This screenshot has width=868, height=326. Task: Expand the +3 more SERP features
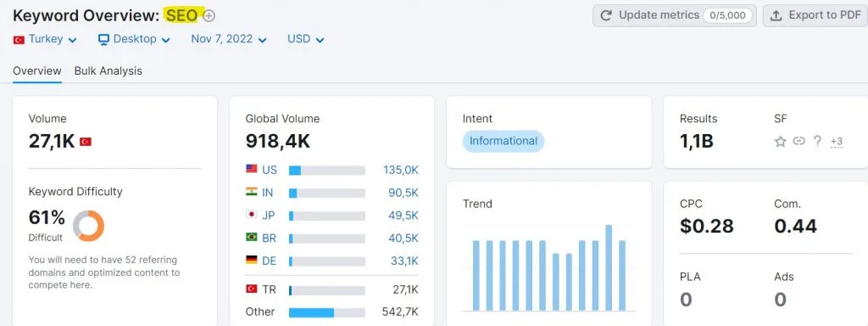(x=837, y=142)
